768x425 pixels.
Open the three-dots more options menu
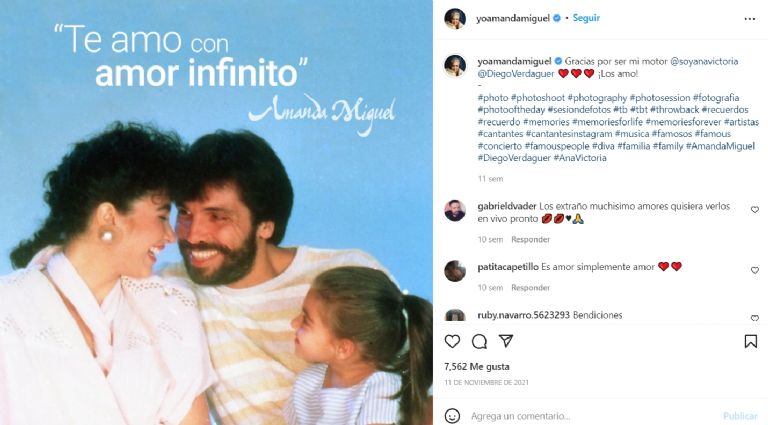coord(750,19)
